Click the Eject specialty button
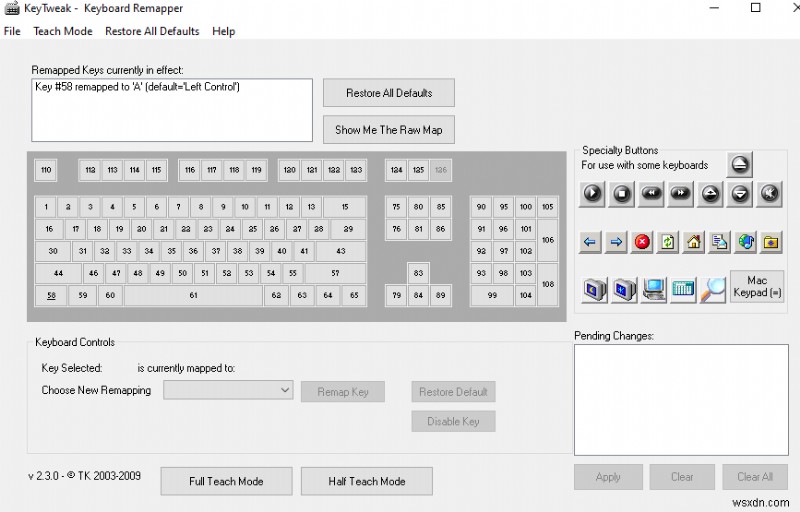 (739, 165)
